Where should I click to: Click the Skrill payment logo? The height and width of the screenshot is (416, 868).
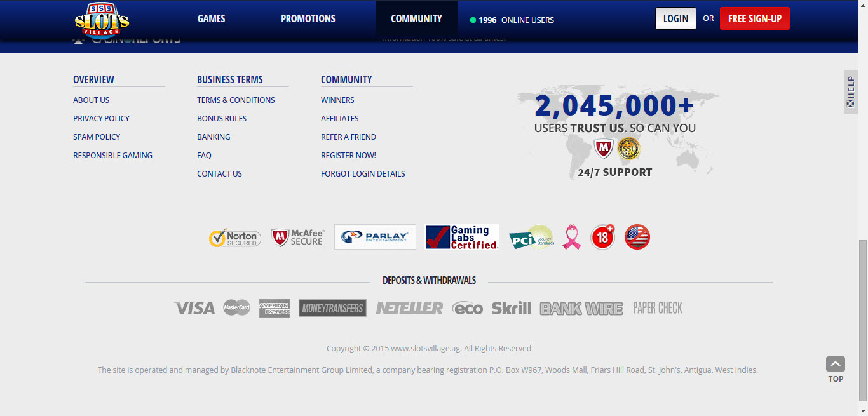(511, 308)
